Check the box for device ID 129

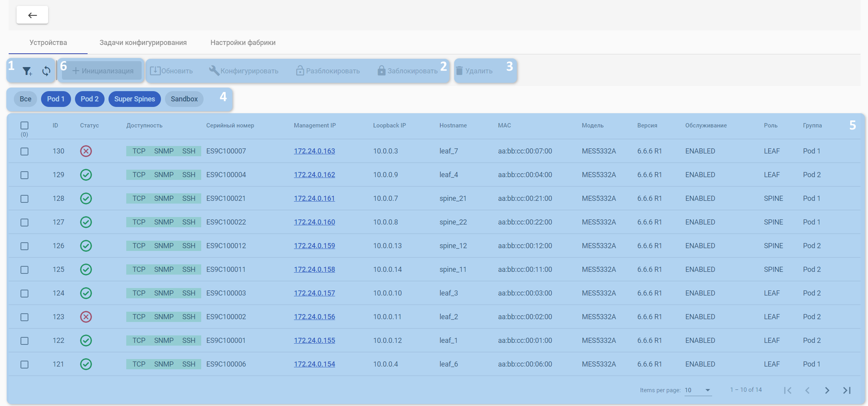pos(24,175)
